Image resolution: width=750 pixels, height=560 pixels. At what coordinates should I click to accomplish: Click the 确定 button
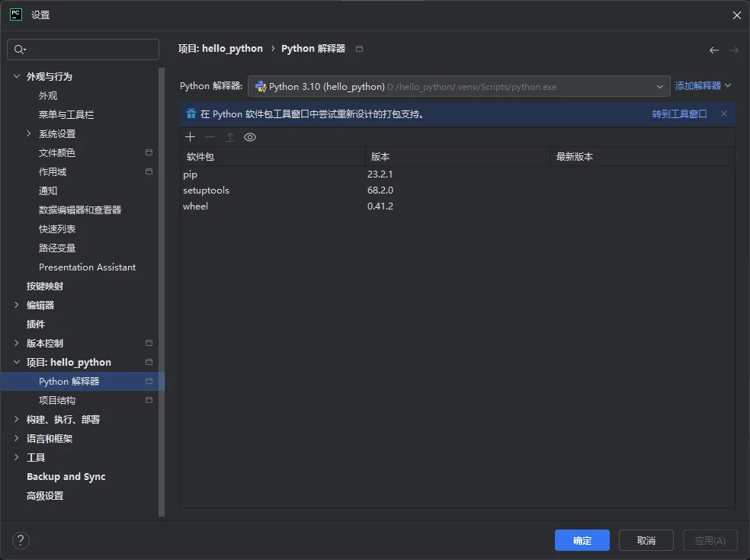[582, 540]
